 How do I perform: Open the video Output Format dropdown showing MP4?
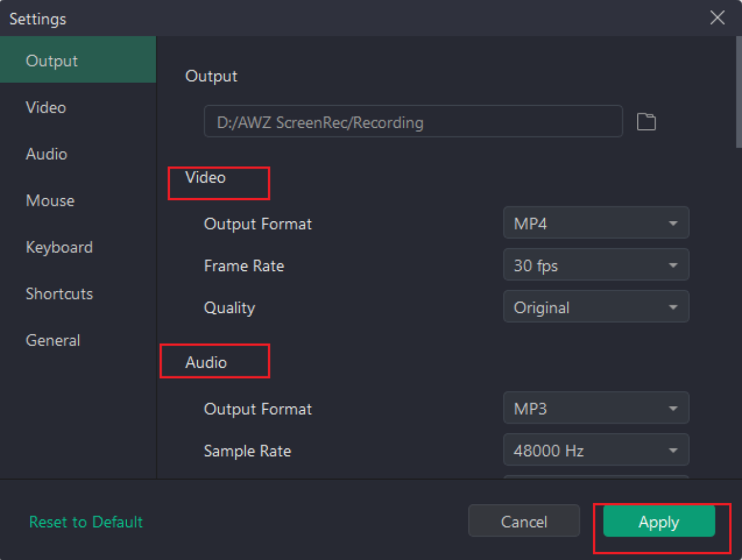[x=596, y=223]
